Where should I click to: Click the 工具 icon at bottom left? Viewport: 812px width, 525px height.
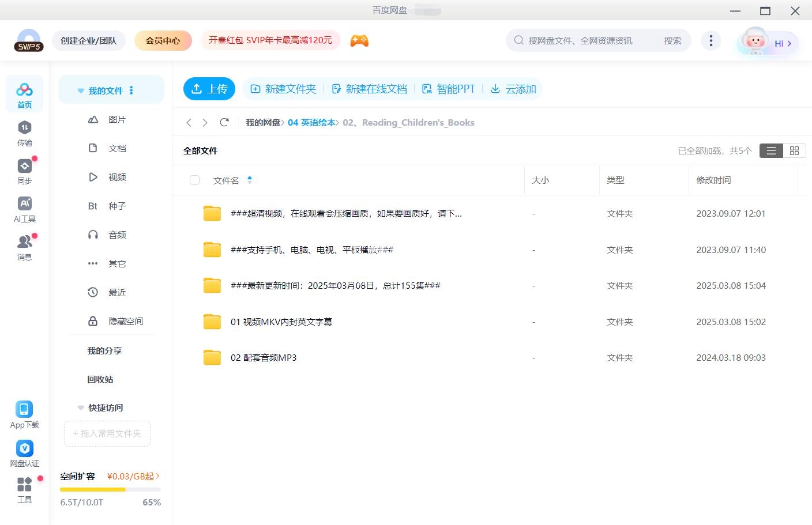pyautogui.click(x=24, y=489)
